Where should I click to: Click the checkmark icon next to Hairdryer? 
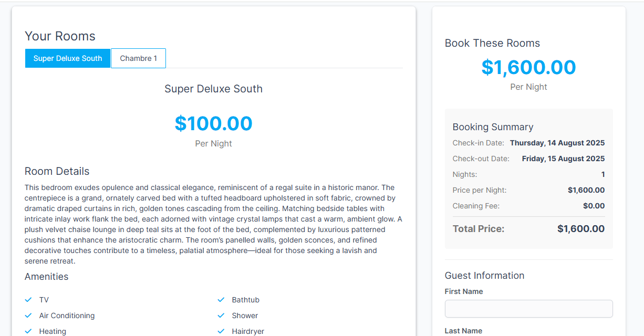pyautogui.click(x=221, y=331)
